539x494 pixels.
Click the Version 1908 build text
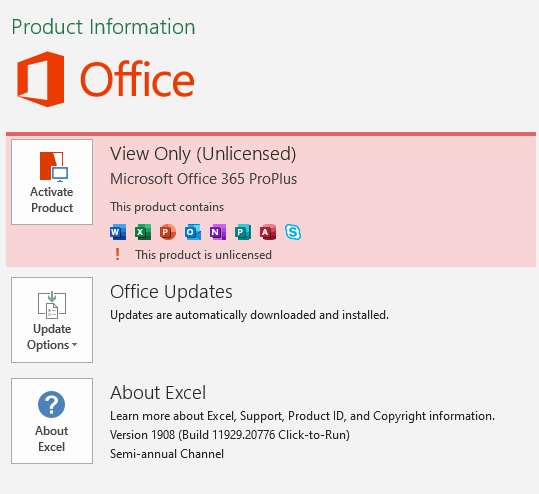230,435
